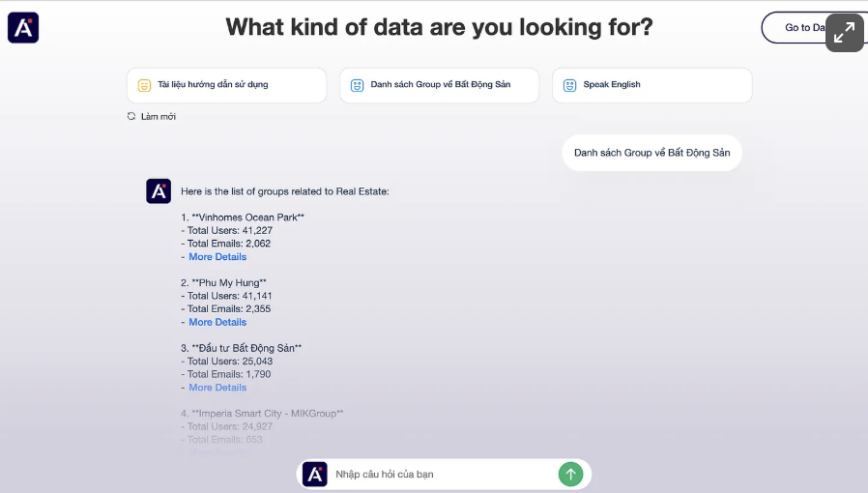Viewport: 868px width, 493px height.
Task: Open More Details for Vinhomes Ocean Park
Action: (x=217, y=257)
